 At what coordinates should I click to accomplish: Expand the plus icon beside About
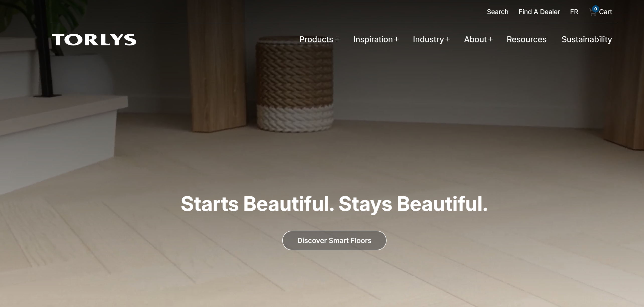[x=490, y=39]
